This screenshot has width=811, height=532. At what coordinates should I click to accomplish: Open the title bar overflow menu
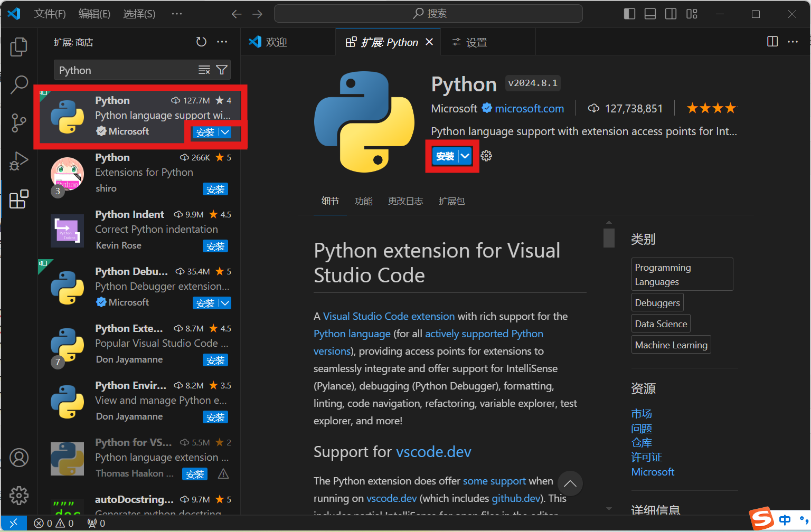pyautogui.click(x=177, y=14)
